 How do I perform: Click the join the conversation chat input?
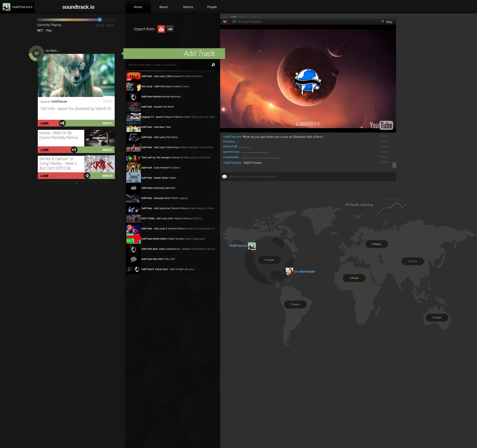click(308, 177)
